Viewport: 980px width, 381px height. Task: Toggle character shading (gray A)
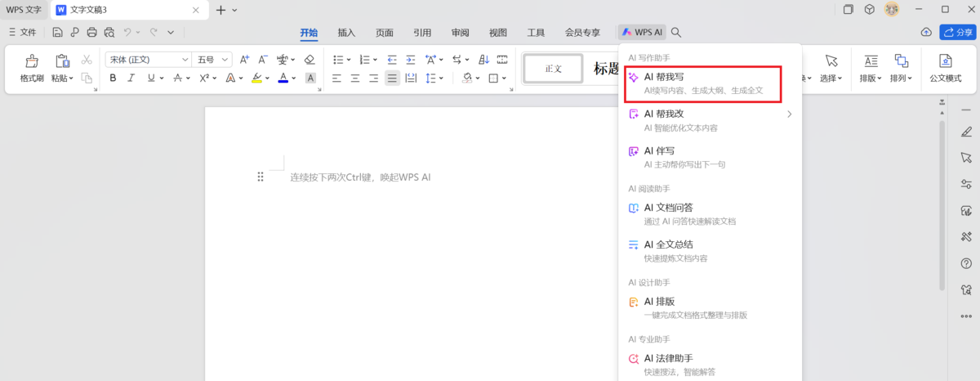pyautogui.click(x=310, y=78)
